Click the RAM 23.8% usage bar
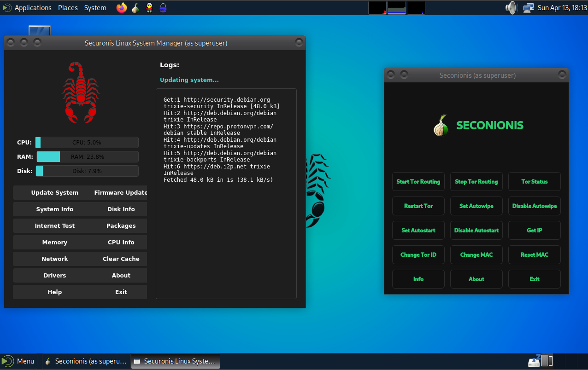The image size is (588, 370). click(87, 157)
